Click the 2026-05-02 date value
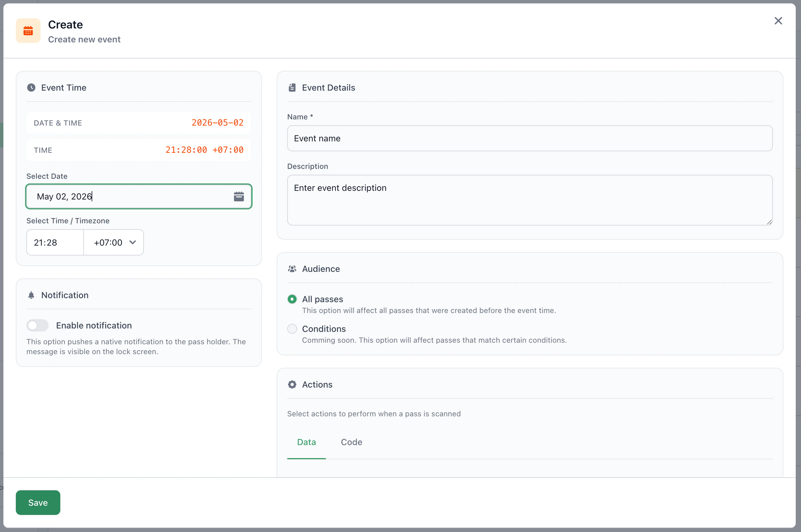The image size is (801, 532). point(218,122)
